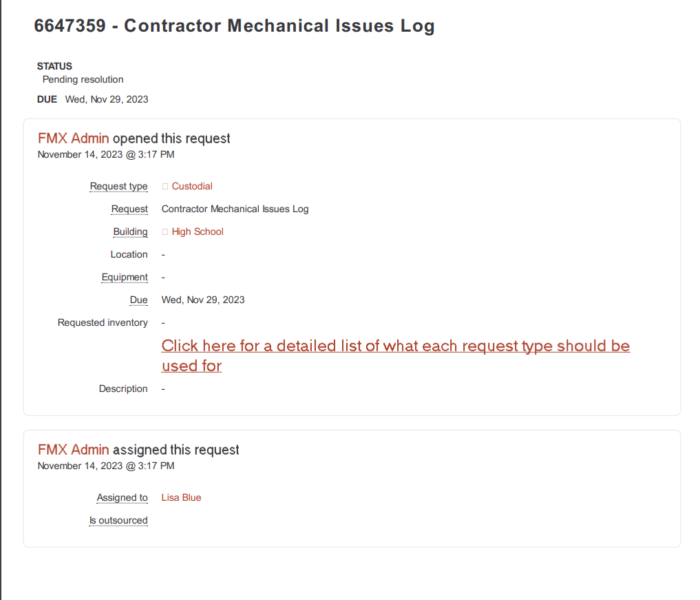
Task: Click the Requested inventory label
Action: point(103,322)
